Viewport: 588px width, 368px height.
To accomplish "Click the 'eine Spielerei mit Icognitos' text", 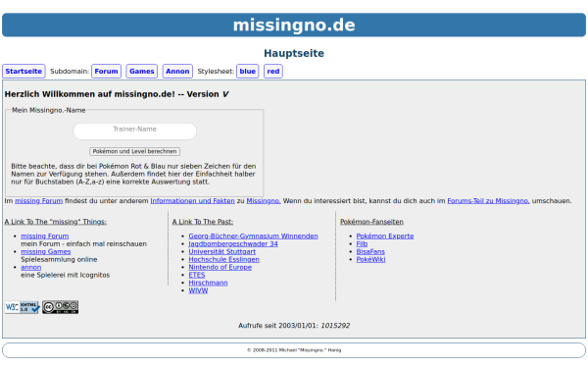I will pyautogui.click(x=66, y=275).
